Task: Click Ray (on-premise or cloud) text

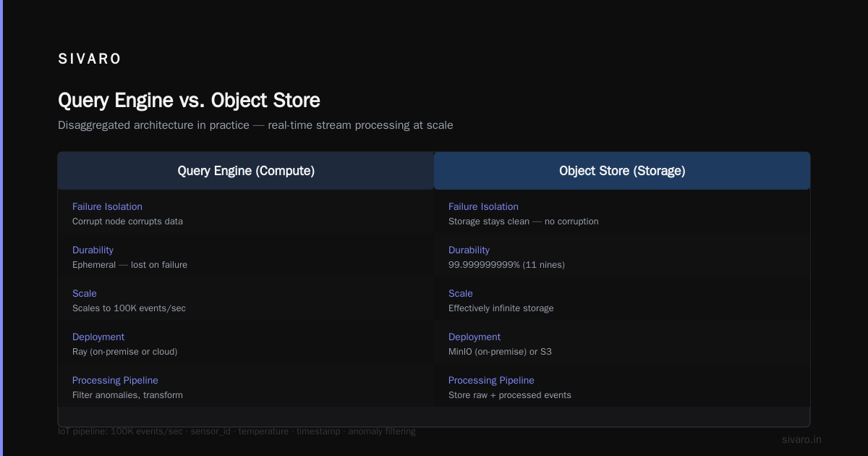Action: (x=124, y=352)
